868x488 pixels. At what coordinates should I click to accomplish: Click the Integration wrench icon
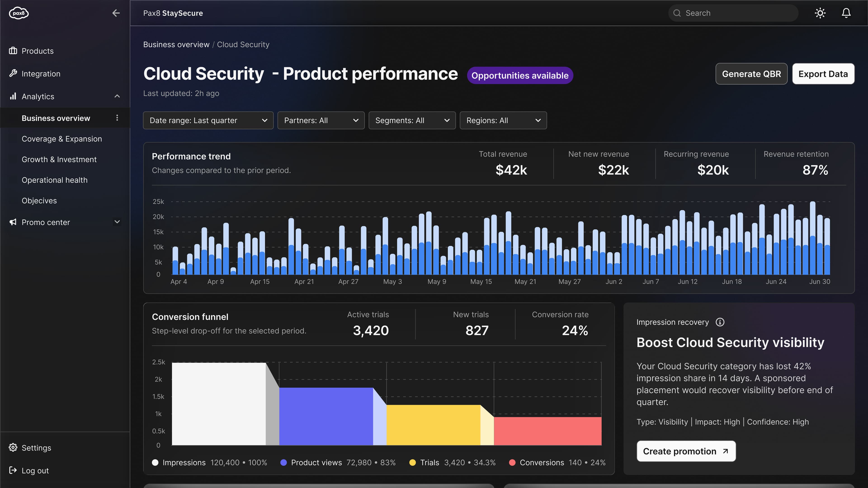point(13,73)
